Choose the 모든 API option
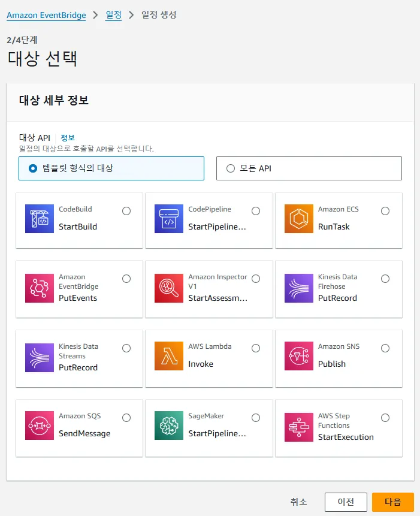The image size is (420, 516). click(x=309, y=168)
